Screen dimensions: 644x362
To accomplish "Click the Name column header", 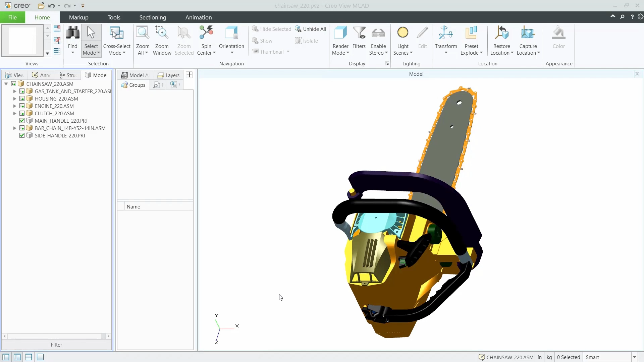I will click(x=159, y=206).
